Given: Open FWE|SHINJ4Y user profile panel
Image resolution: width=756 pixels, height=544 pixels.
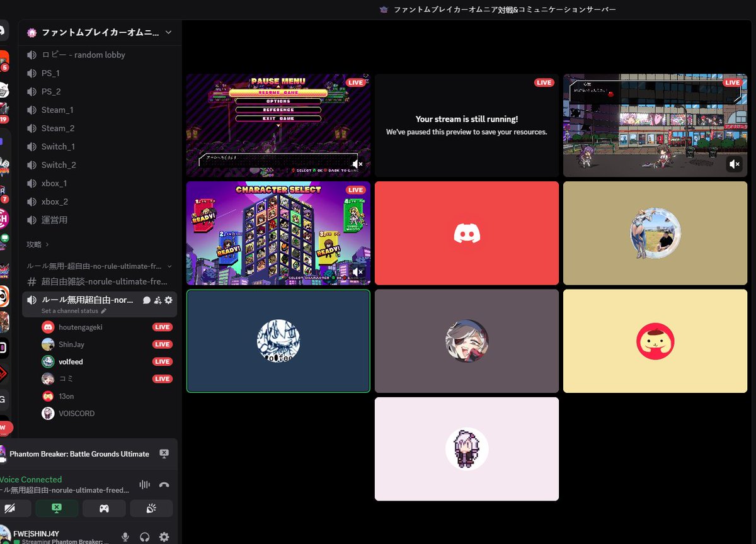Looking at the screenshot, I should click(57, 537).
